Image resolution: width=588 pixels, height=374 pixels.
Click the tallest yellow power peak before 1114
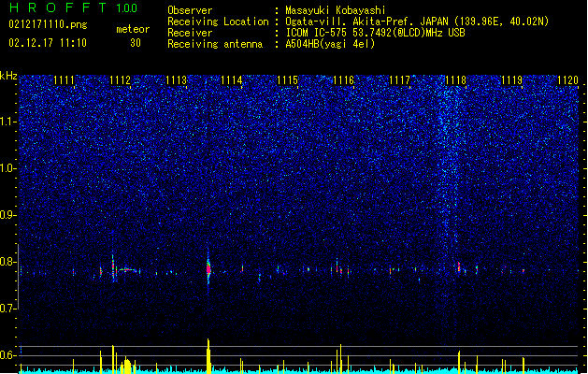(208, 355)
